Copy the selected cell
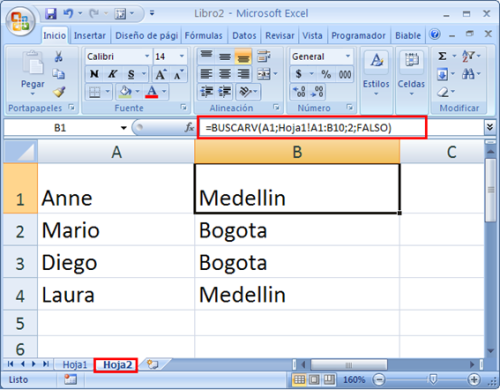The image size is (500, 390). click(59, 74)
